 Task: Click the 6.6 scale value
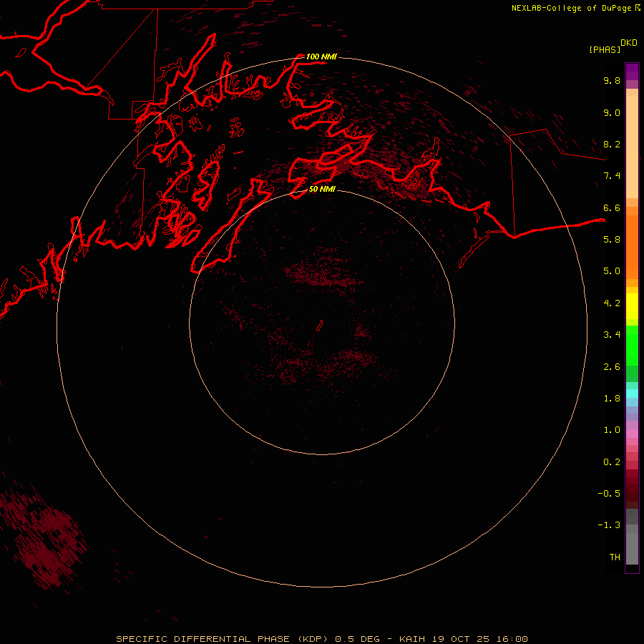point(612,208)
